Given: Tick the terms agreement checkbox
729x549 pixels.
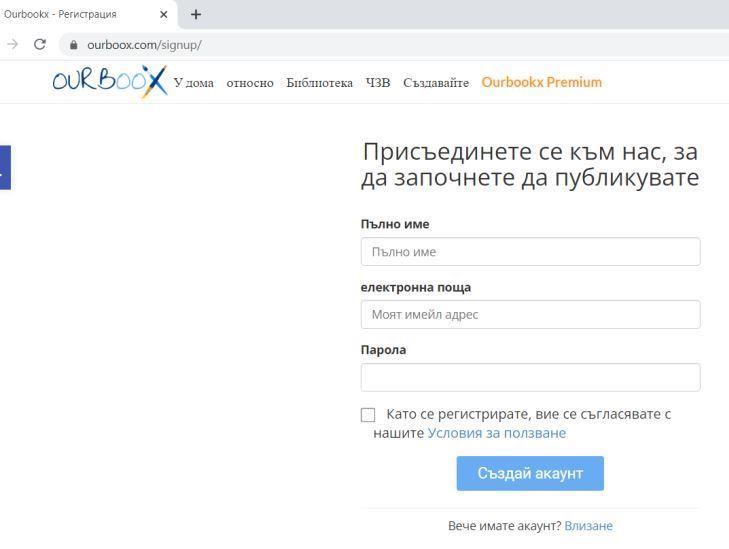Looking at the screenshot, I should (x=368, y=415).
